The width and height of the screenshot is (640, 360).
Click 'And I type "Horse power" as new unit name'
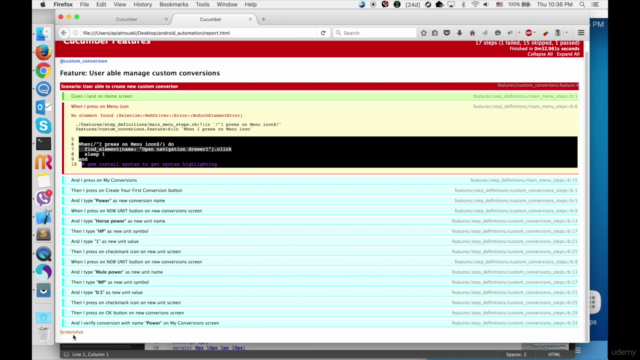tap(320, 221)
